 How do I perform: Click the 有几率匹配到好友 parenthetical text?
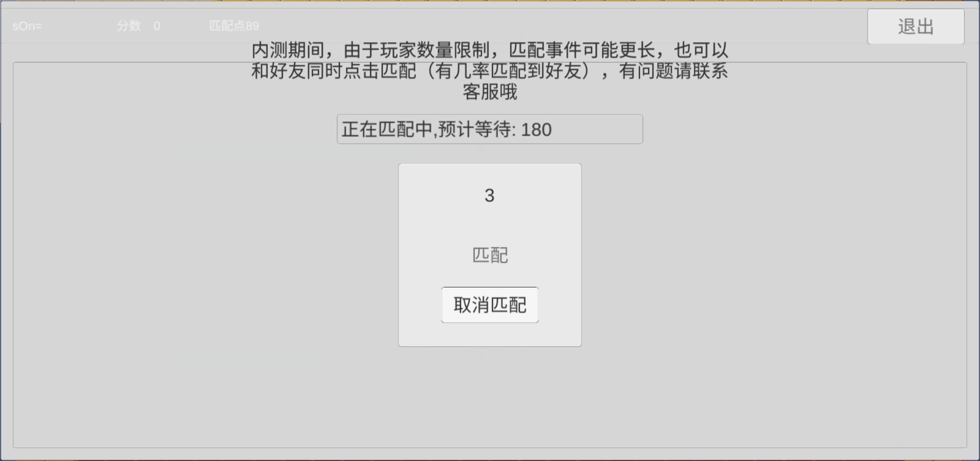pos(509,71)
